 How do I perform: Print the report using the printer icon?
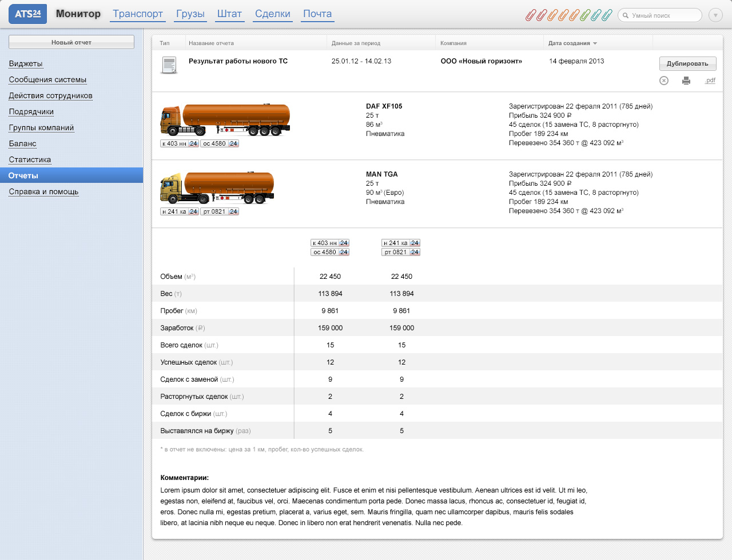click(x=686, y=81)
